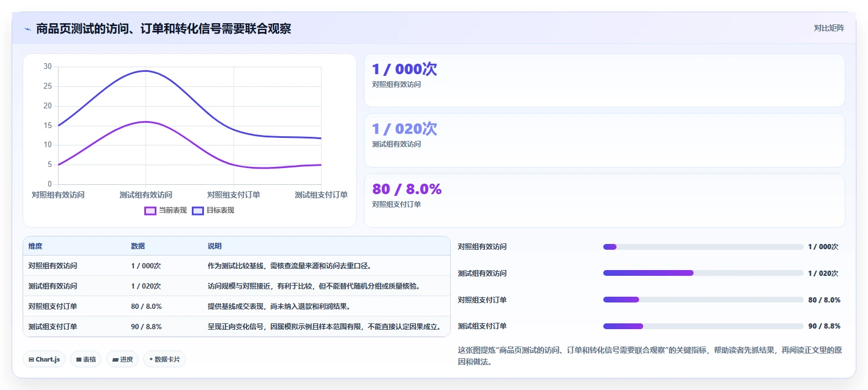Click the 对照组支付订单 label under the chart axis
This screenshot has width=868, height=390.
coord(234,195)
